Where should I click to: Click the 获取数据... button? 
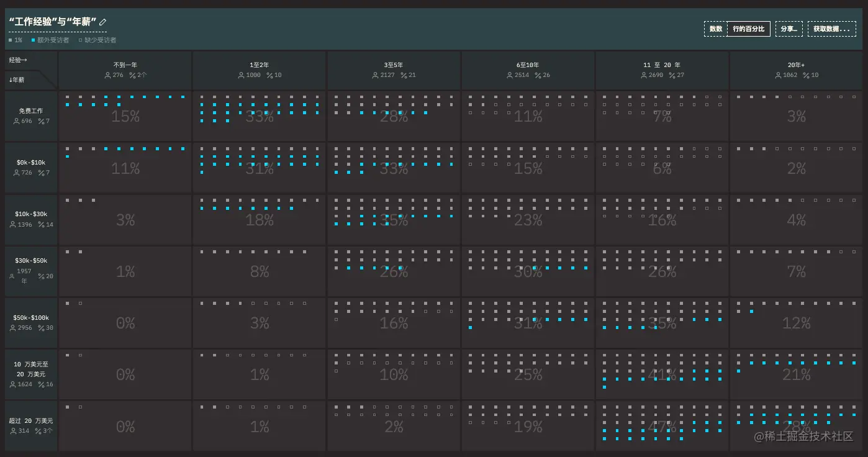831,29
